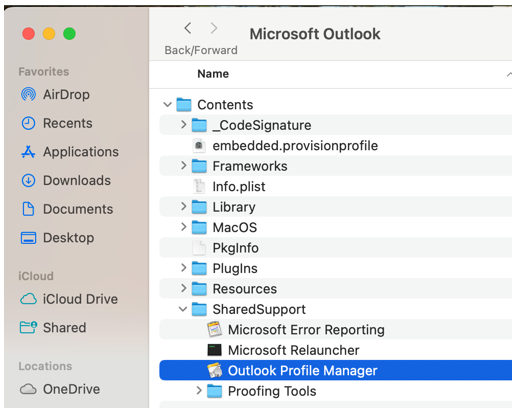Expand the Frameworks folder
This screenshot has height=418, width=520.
(183, 166)
